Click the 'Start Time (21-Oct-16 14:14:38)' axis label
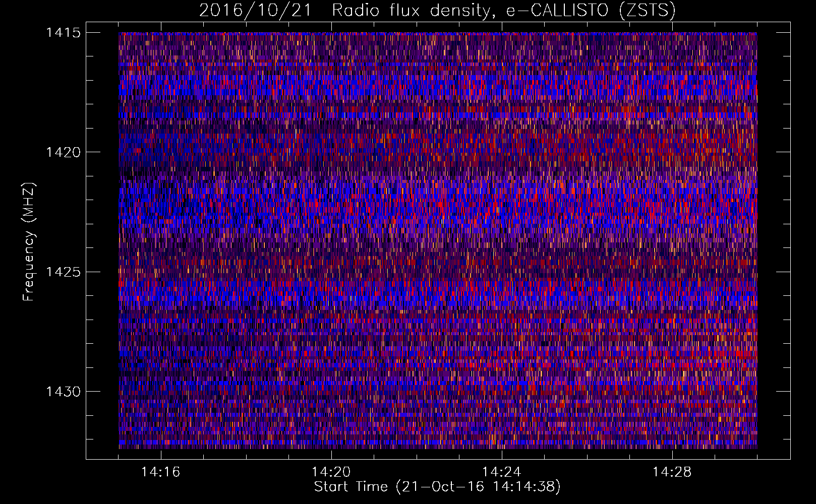816x504 pixels. click(x=437, y=487)
